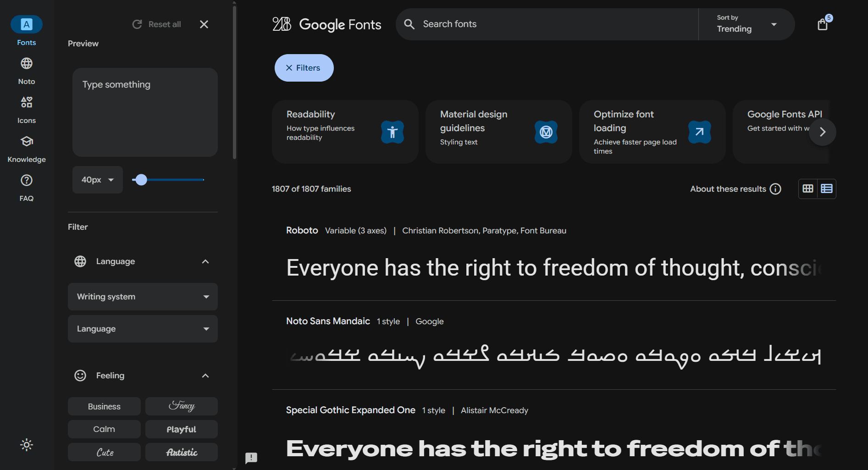The height and width of the screenshot is (470, 868).
Task: Click the Noto Sans Mandaic sample text
Action: tap(555, 357)
